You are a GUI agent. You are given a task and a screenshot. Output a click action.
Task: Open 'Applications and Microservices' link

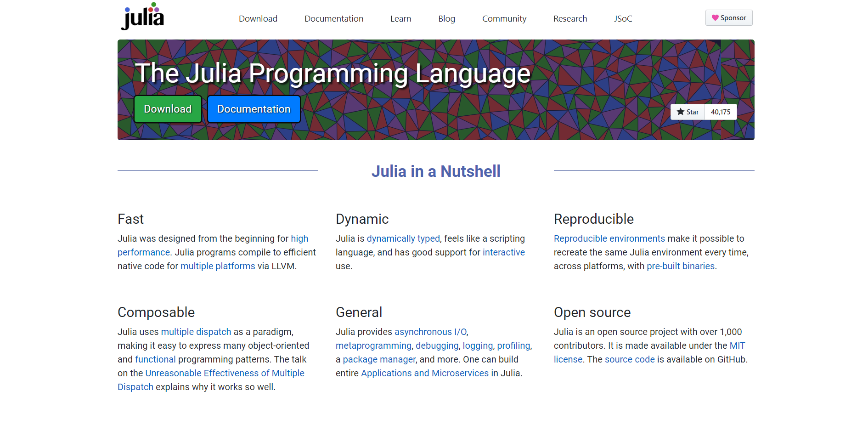[425, 373]
